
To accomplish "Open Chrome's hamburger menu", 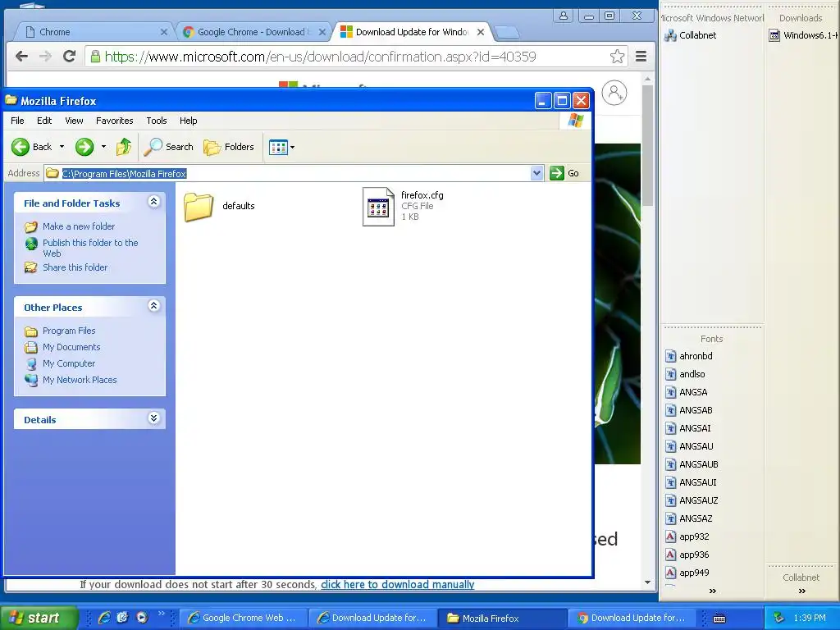I will (x=641, y=57).
